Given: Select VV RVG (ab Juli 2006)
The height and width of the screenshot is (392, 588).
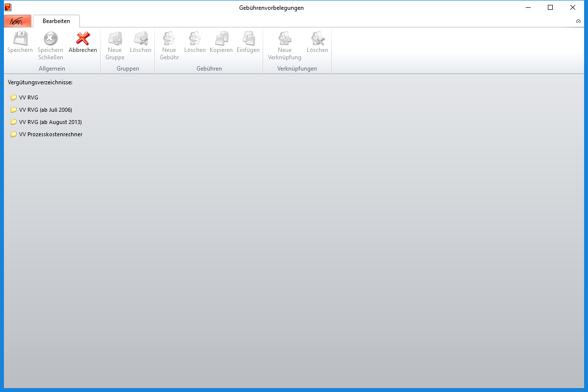Looking at the screenshot, I should pyautogui.click(x=45, y=110).
